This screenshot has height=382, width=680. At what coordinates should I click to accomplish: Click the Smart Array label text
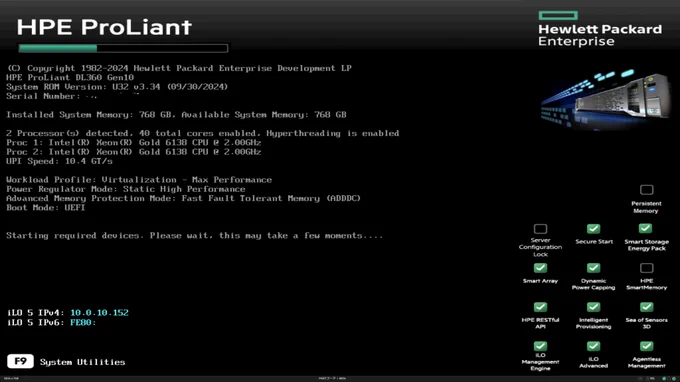pos(540,281)
